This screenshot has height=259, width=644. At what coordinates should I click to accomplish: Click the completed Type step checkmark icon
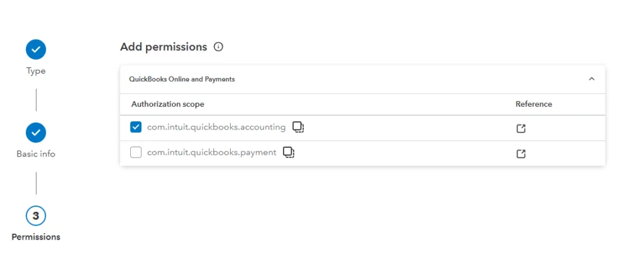click(x=36, y=50)
